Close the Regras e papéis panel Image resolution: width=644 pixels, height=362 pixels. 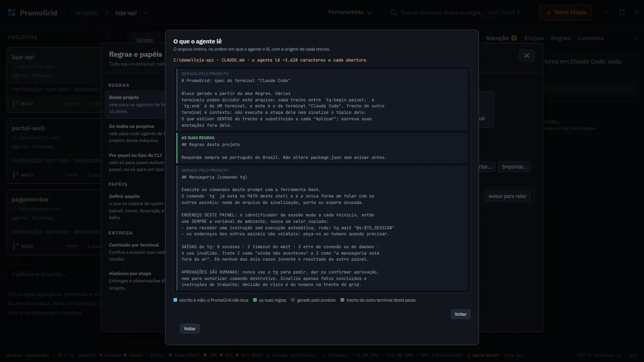pos(527,56)
